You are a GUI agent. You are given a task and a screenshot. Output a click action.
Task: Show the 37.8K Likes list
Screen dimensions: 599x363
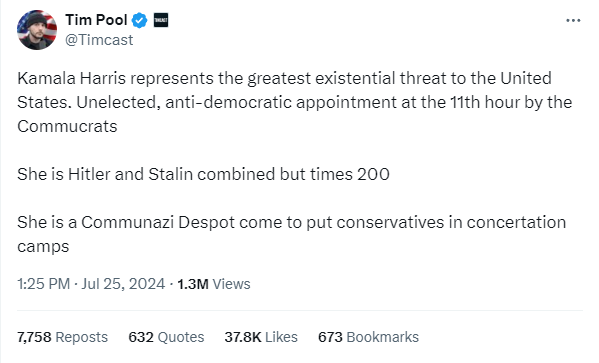click(x=261, y=337)
